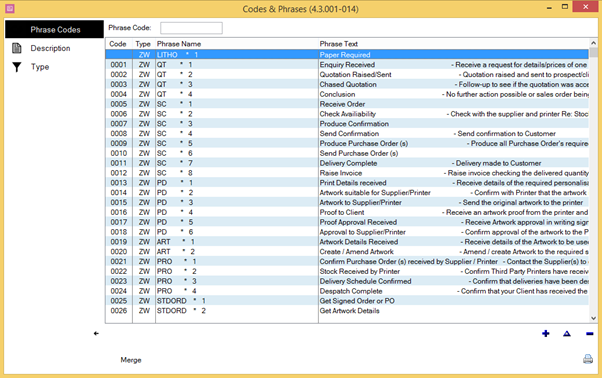
Task: Select Produce Purchase Order (s) row
Action: click(x=347, y=144)
